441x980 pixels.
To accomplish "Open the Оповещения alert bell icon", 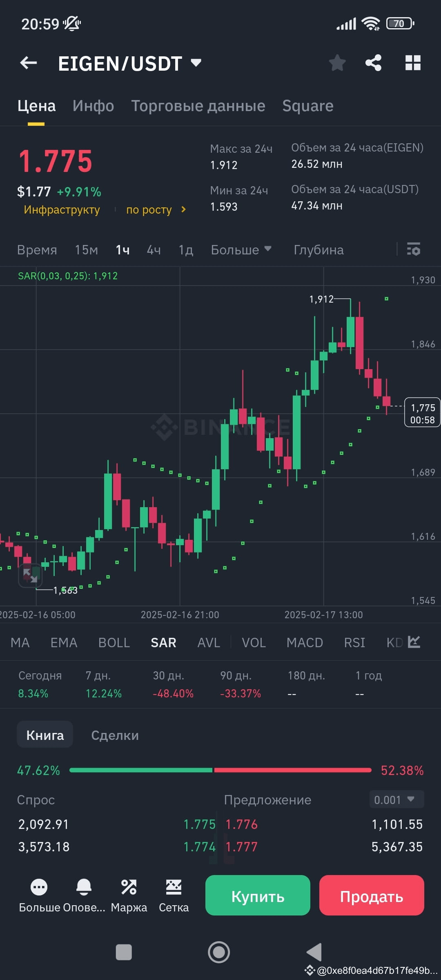I will (x=85, y=887).
